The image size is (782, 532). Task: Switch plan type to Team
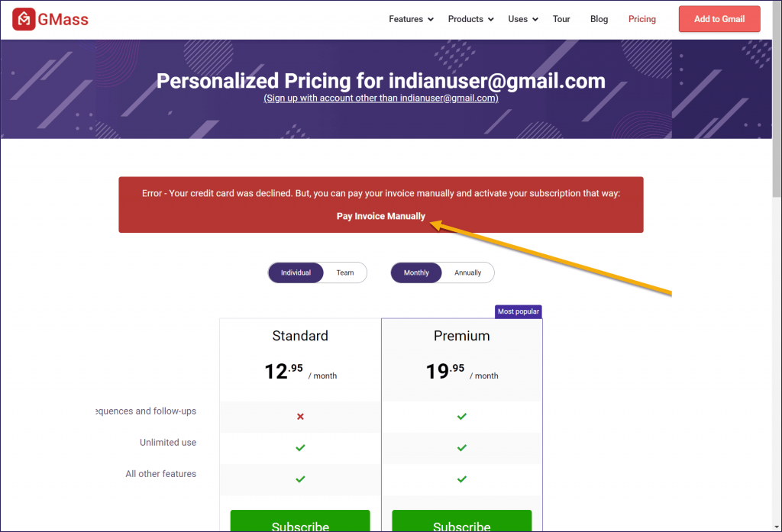click(x=345, y=272)
